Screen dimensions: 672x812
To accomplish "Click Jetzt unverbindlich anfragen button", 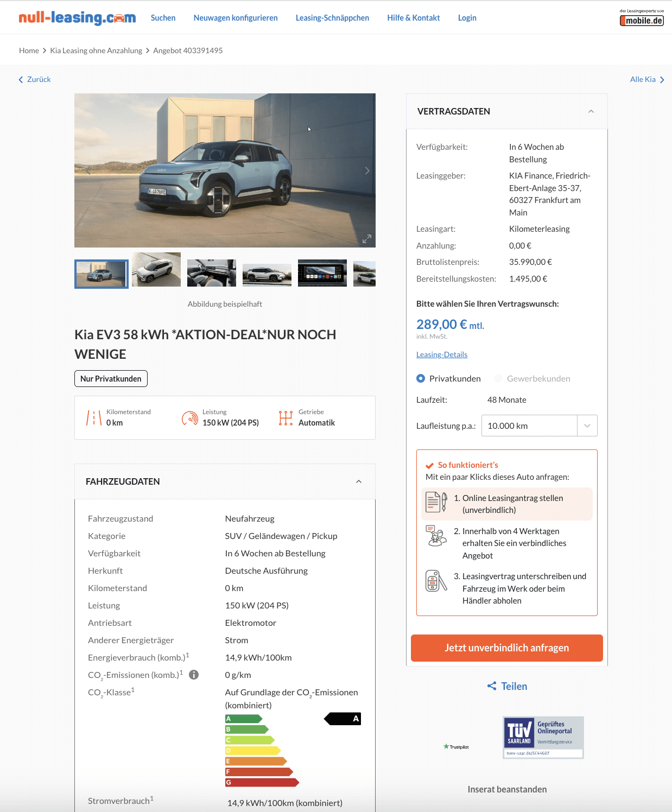I will (507, 648).
